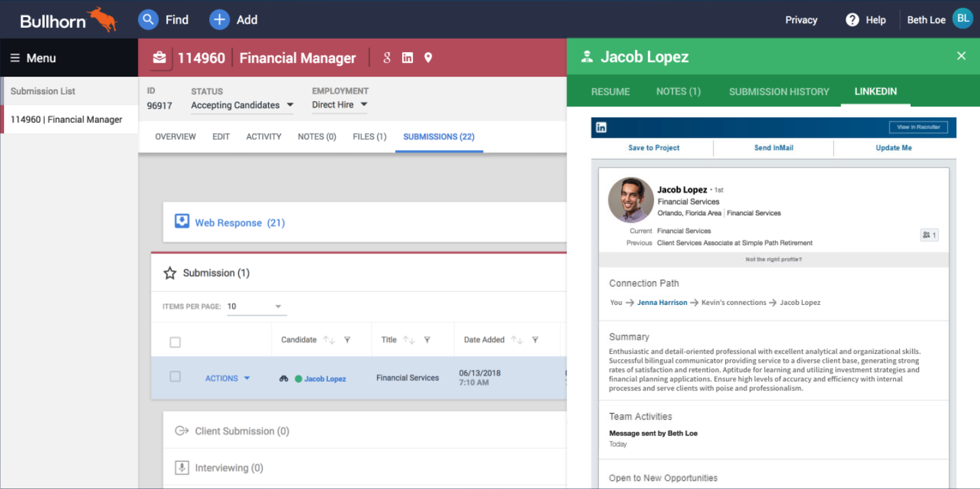The image size is (980, 489).
Task: Open the Help question mark icon
Action: click(852, 20)
